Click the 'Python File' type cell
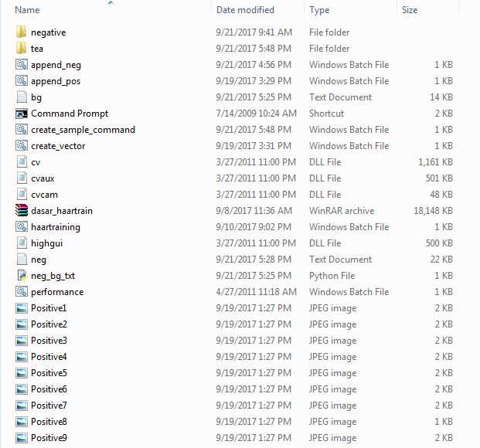 coord(332,276)
